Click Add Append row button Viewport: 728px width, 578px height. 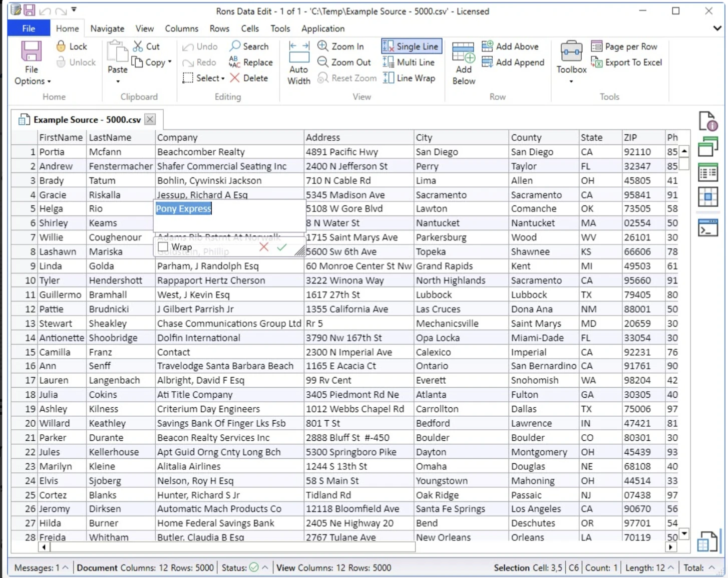pyautogui.click(x=513, y=62)
